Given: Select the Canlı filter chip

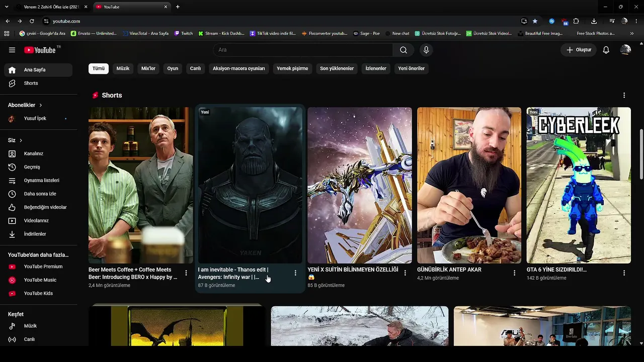Looking at the screenshot, I should [x=195, y=68].
